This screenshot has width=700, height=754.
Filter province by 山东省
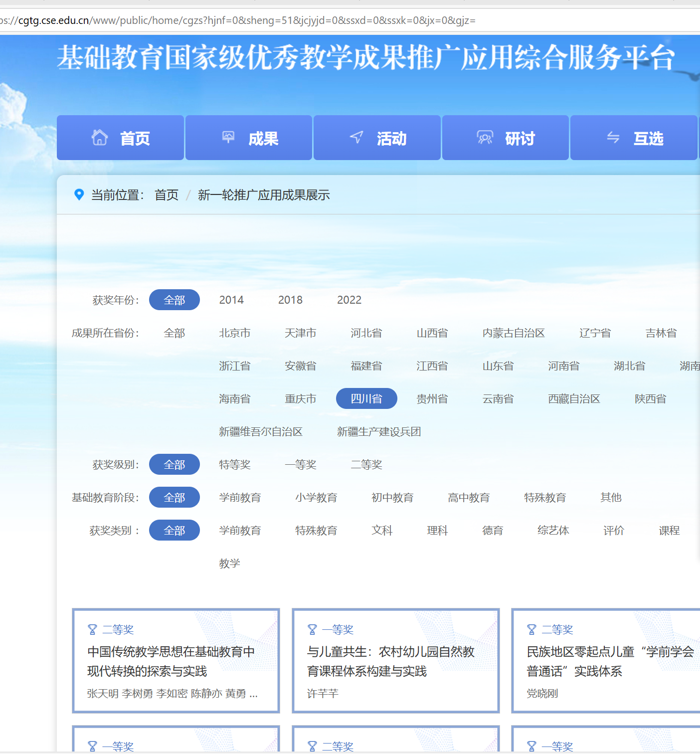[498, 366]
